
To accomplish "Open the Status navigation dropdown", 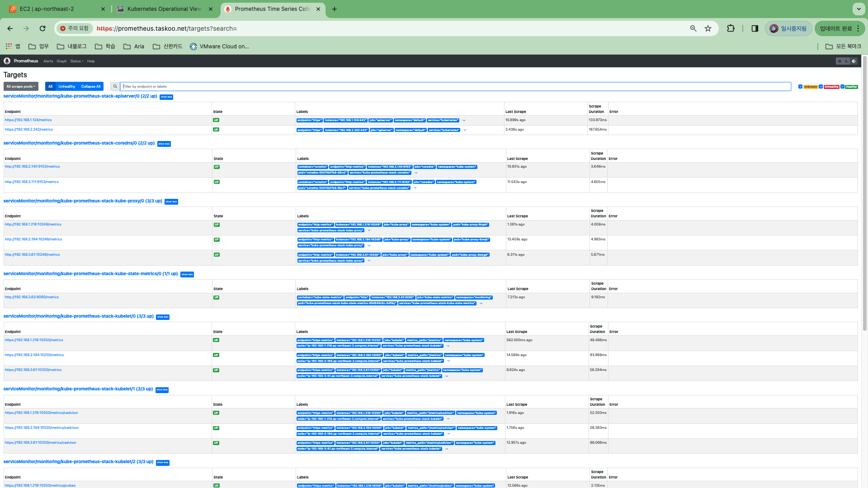I will [x=77, y=61].
